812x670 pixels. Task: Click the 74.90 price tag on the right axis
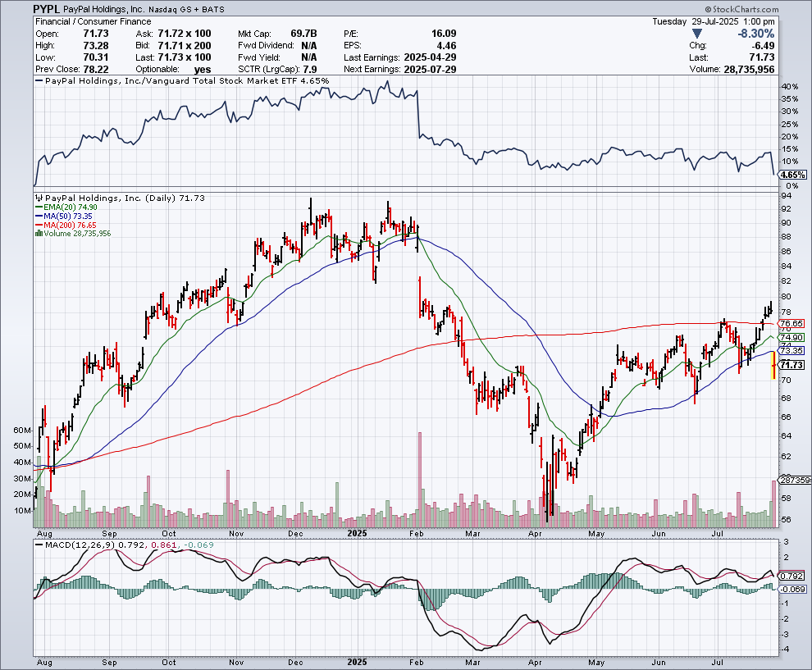(x=791, y=338)
